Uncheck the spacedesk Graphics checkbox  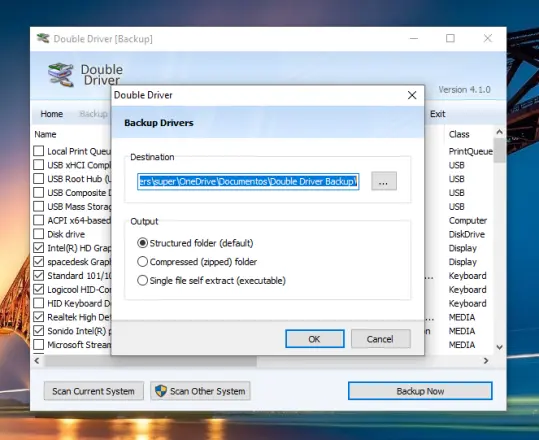(x=38, y=262)
